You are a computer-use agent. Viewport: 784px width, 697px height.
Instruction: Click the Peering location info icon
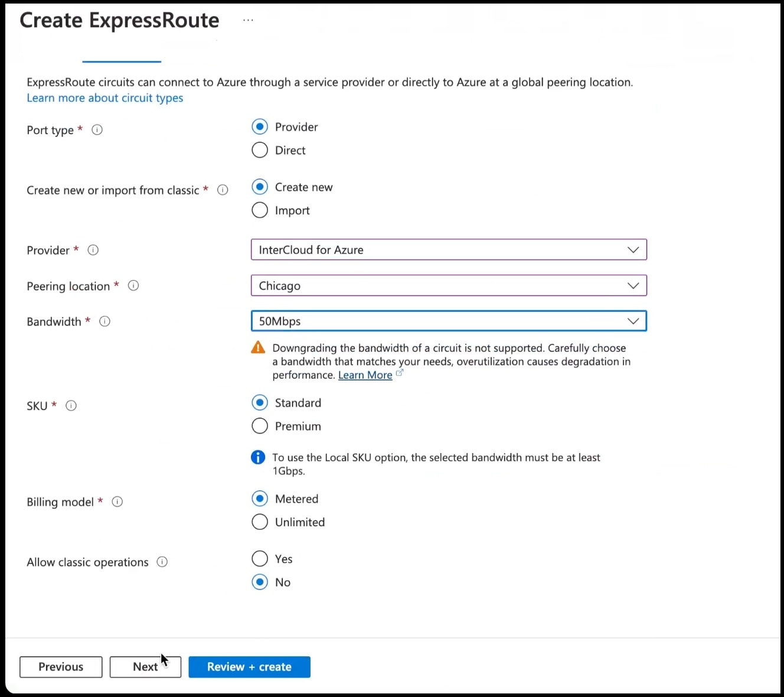[133, 285]
